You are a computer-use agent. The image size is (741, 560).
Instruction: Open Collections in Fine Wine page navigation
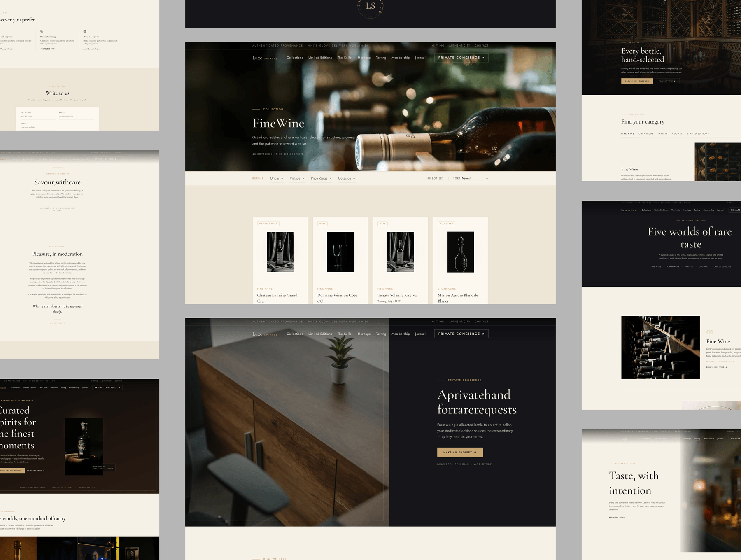[x=295, y=58]
